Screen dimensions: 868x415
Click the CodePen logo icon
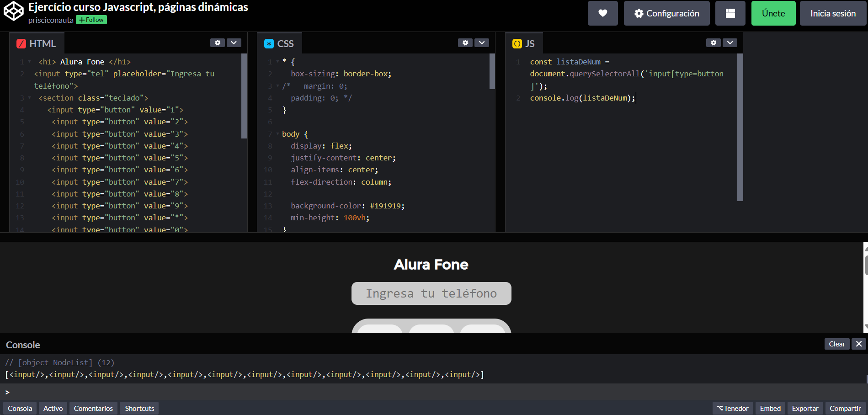click(14, 11)
